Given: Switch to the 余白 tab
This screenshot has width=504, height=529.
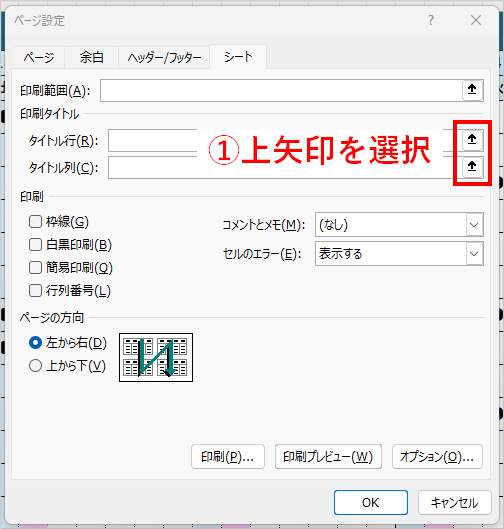Looking at the screenshot, I should pos(91,57).
